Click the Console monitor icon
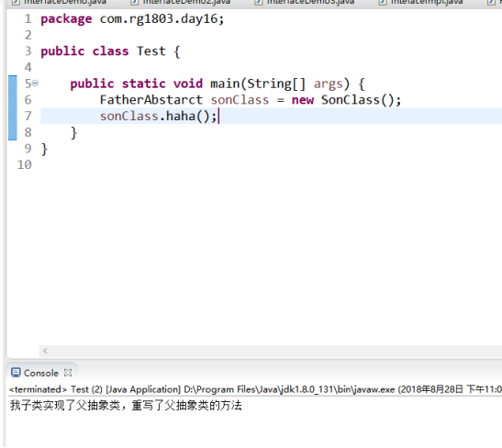502x448 pixels. (x=16, y=373)
